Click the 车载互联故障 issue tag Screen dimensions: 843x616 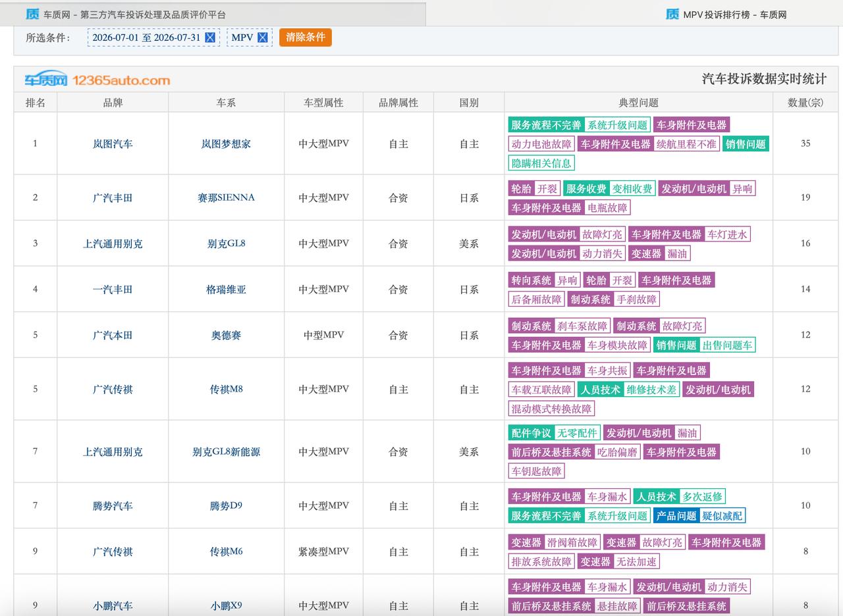tap(542, 390)
